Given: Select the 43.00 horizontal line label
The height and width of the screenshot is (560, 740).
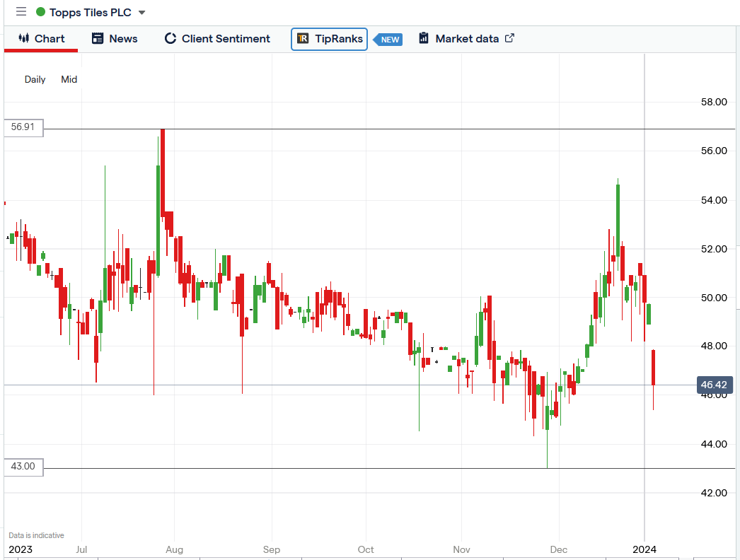Looking at the screenshot, I should 23,467.
